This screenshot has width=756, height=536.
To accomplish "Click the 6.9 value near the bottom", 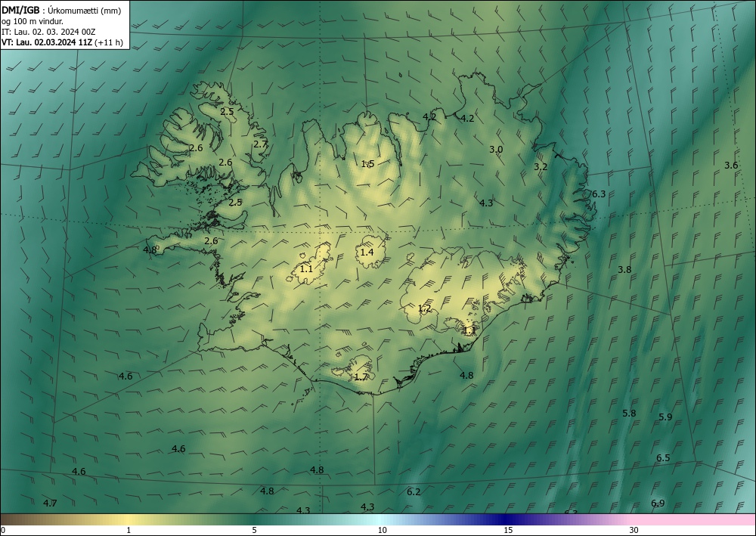I will tap(658, 503).
